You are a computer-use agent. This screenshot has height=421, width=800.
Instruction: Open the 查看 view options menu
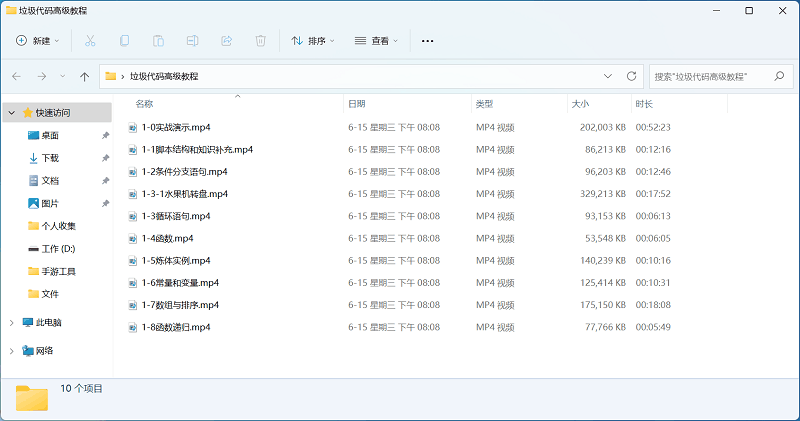pos(376,41)
